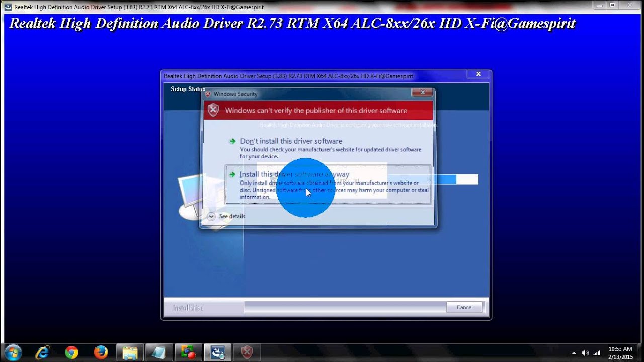Click red shield icon in security warning banner
The width and height of the screenshot is (644, 362).
[213, 110]
